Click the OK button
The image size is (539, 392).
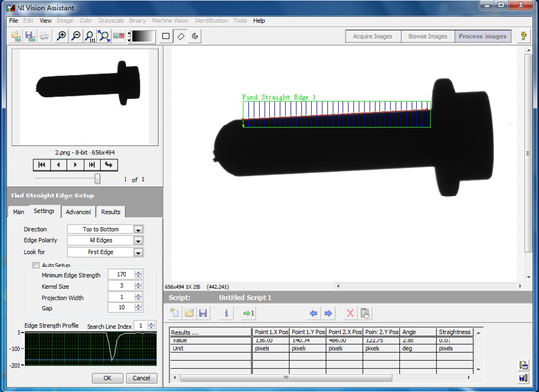pos(108,378)
